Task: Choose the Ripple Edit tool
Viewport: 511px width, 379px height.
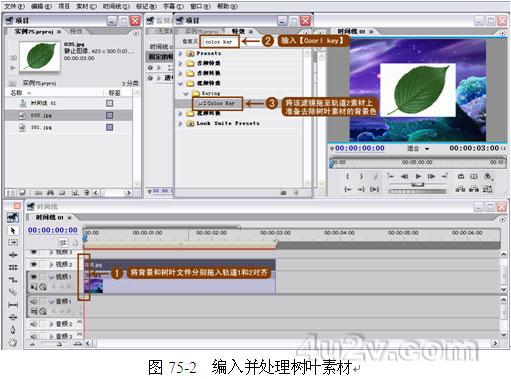Action: (x=13, y=255)
